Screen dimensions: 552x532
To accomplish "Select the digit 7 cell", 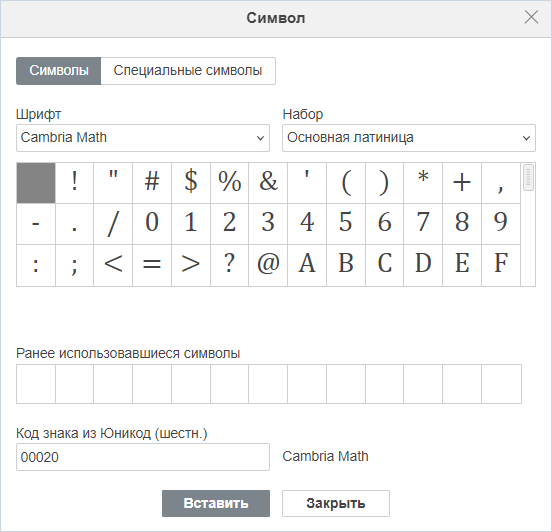I will click(423, 224).
